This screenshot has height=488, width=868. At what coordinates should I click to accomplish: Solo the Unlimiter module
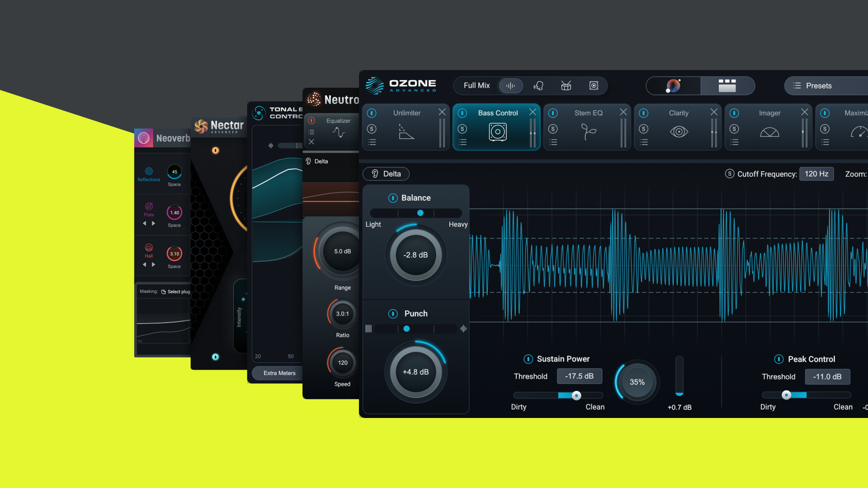(372, 129)
